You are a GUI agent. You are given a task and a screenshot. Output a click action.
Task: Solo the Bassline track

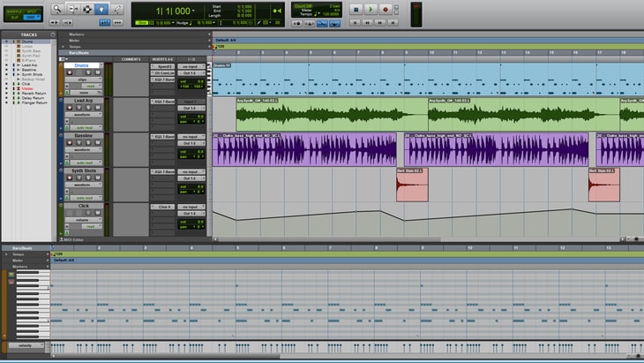pyautogui.click(x=88, y=143)
